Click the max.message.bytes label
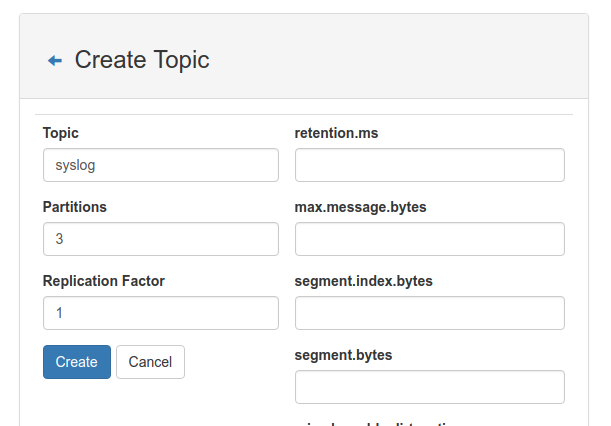Screen dimensions: 611x426 tap(360, 207)
